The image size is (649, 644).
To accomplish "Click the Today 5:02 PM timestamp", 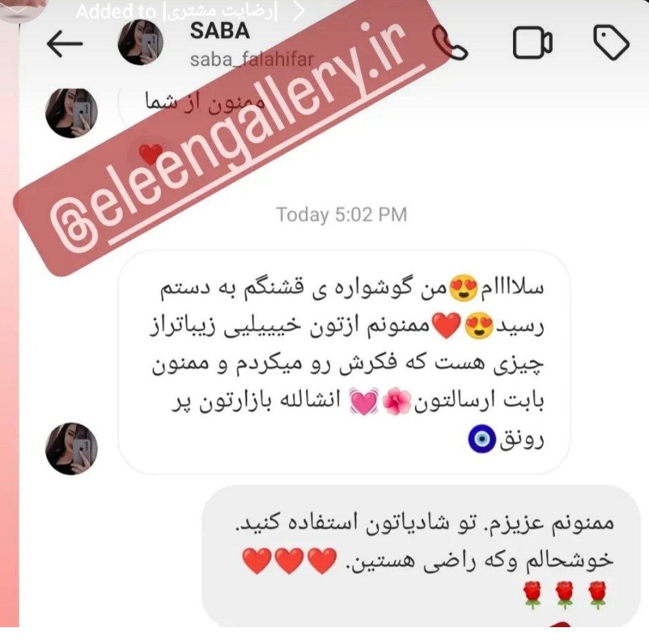I will coord(341,215).
